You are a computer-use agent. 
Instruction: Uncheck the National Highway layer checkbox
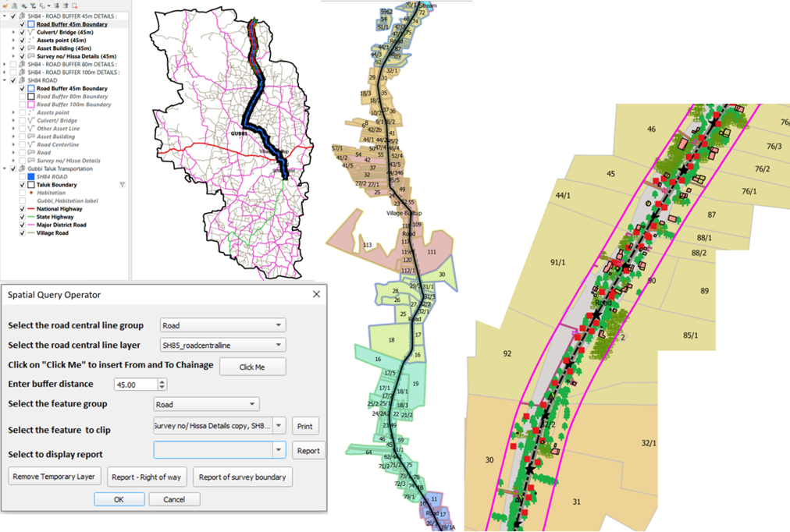pyautogui.click(x=23, y=209)
